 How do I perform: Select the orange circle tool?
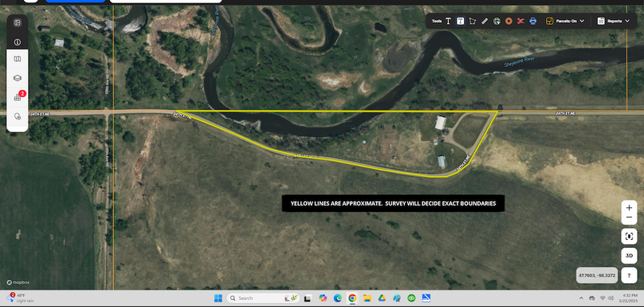coord(509,21)
